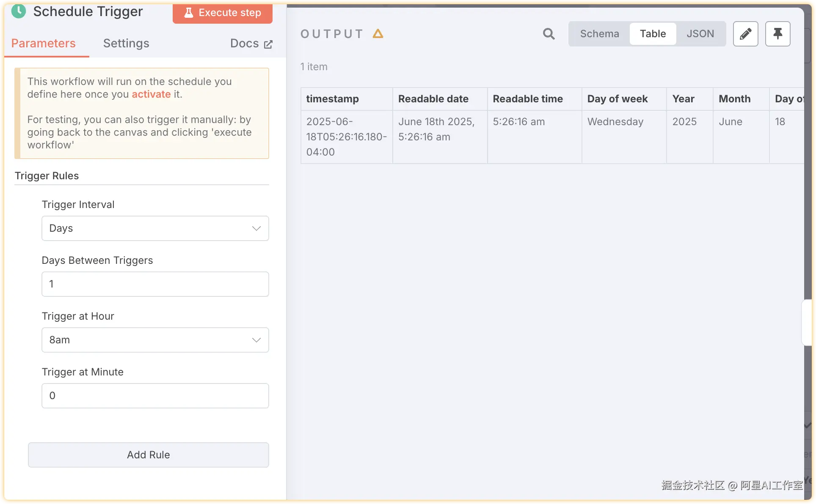Switch output view to Schema

pos(599,34)
